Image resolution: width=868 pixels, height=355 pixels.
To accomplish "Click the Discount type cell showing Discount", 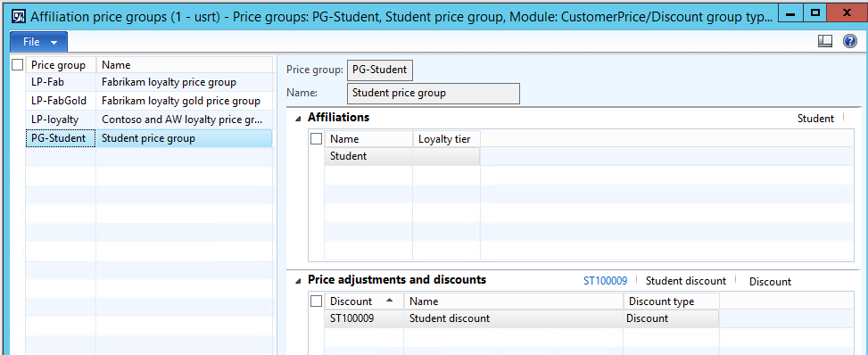I will pos(671,318).
